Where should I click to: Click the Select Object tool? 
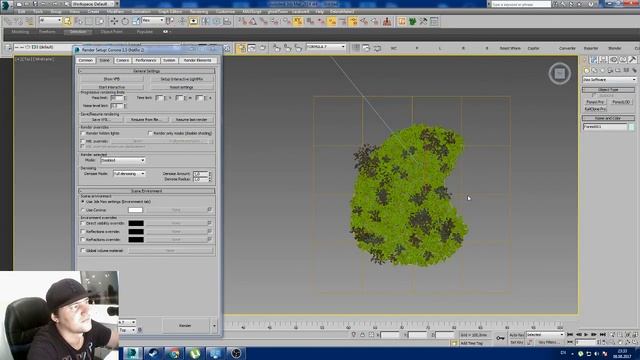[67, 21]
